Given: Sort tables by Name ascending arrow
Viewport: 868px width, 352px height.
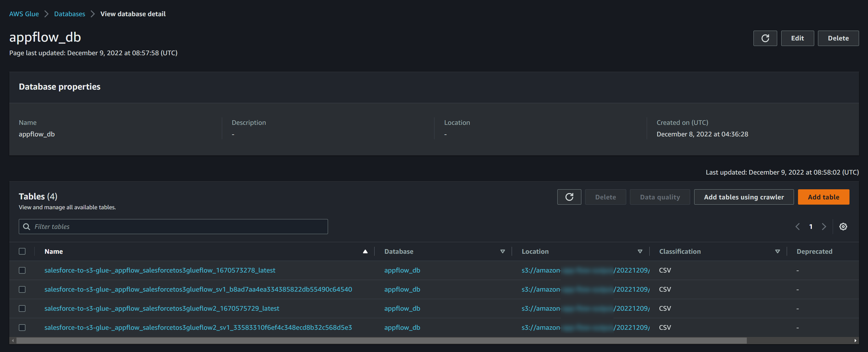Looking at the screenshot, I should tap(365, 251).
